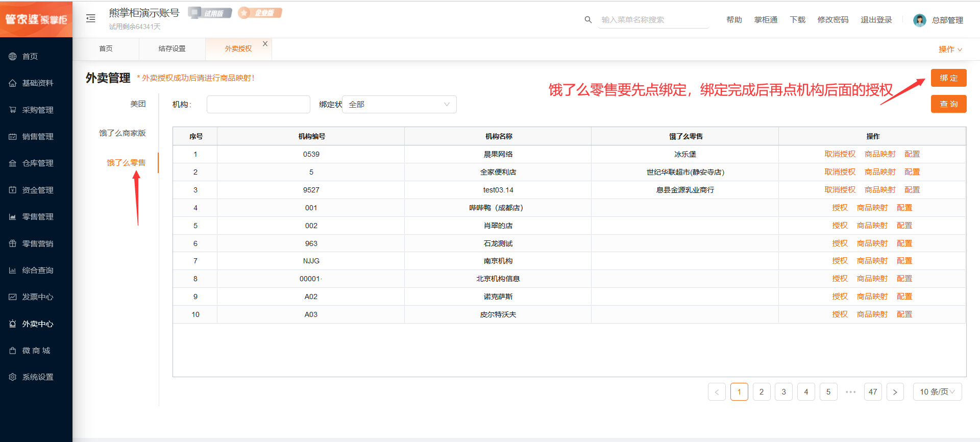Select 美团 in the platform list
Image resolution: width=980 pixels, height=442 pixels.
138,104
